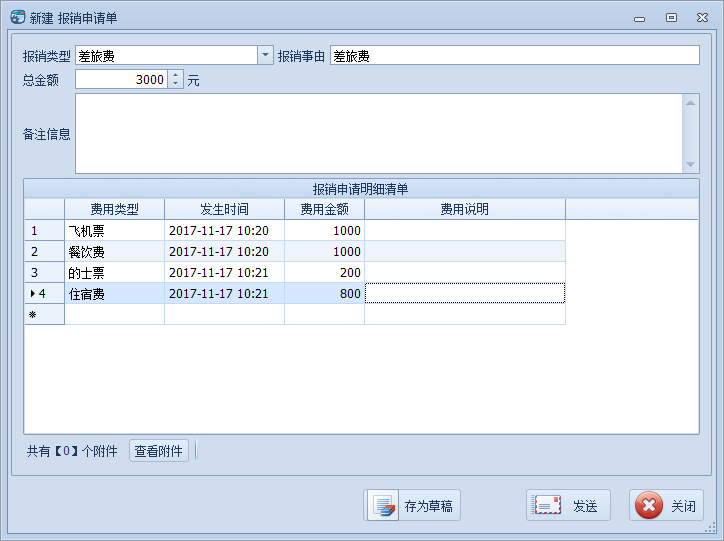
Task: Select row 3 via its row header
Action: click(44, 272)
